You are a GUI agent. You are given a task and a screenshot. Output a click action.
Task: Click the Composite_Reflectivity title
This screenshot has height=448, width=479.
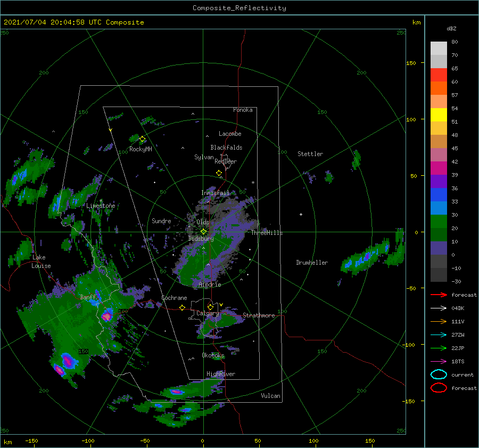[240, 8]
